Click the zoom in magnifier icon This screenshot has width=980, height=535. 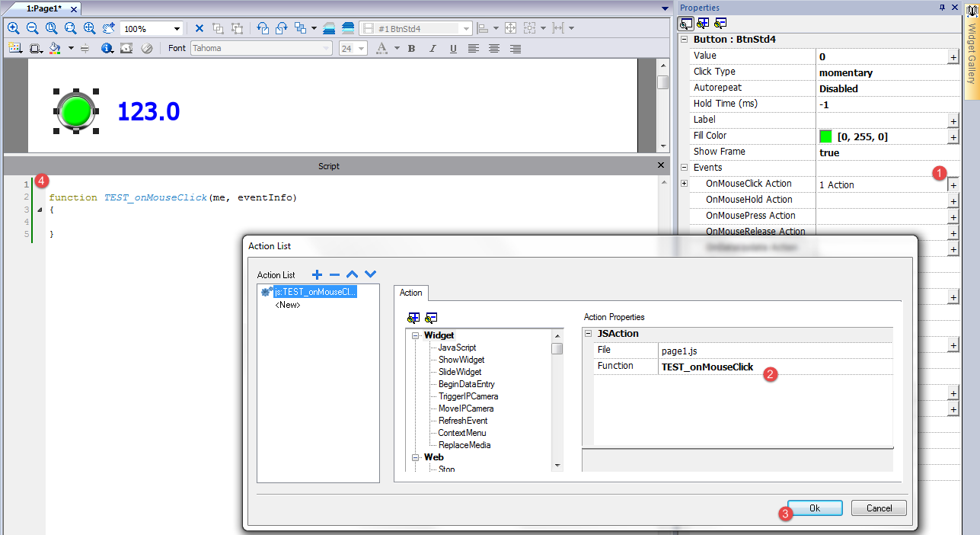point(13,28)
